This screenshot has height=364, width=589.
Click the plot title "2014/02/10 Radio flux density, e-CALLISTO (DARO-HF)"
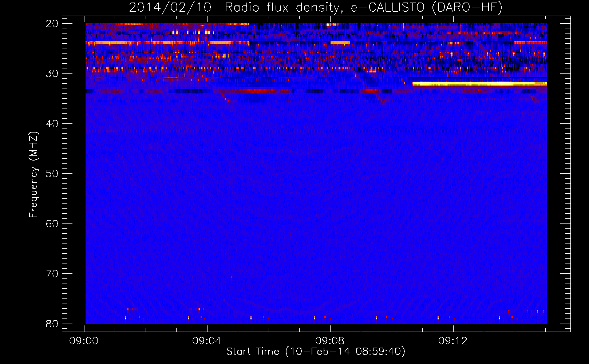point(316,7)
